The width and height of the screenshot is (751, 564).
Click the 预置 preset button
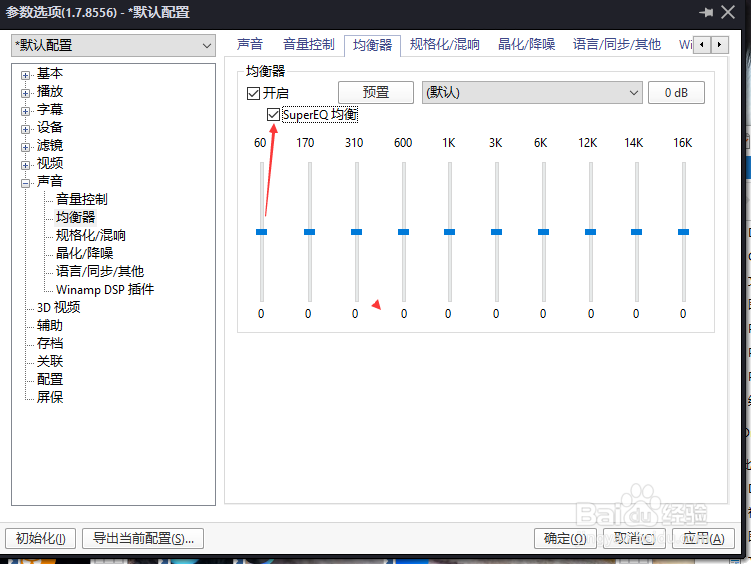tap(376, 92)
